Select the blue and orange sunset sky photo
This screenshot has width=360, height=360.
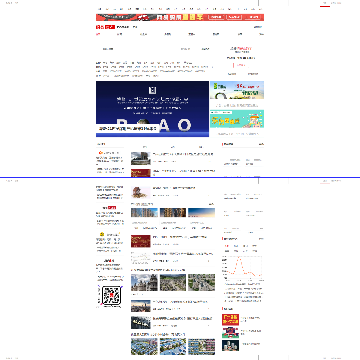coord(201,212)
